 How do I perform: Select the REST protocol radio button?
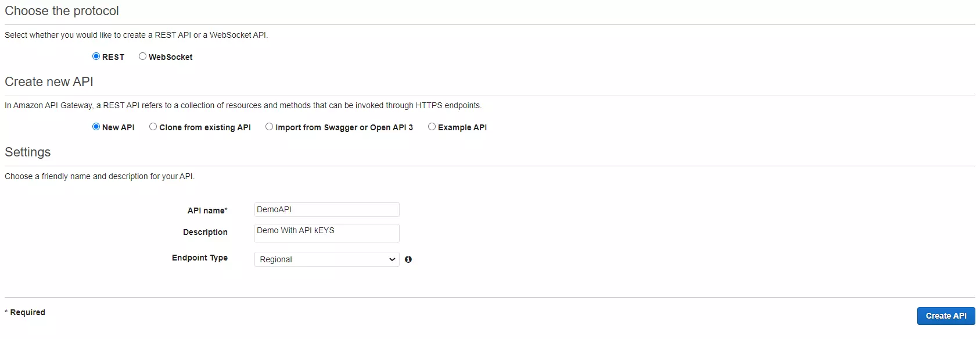[x=96, y=56]
